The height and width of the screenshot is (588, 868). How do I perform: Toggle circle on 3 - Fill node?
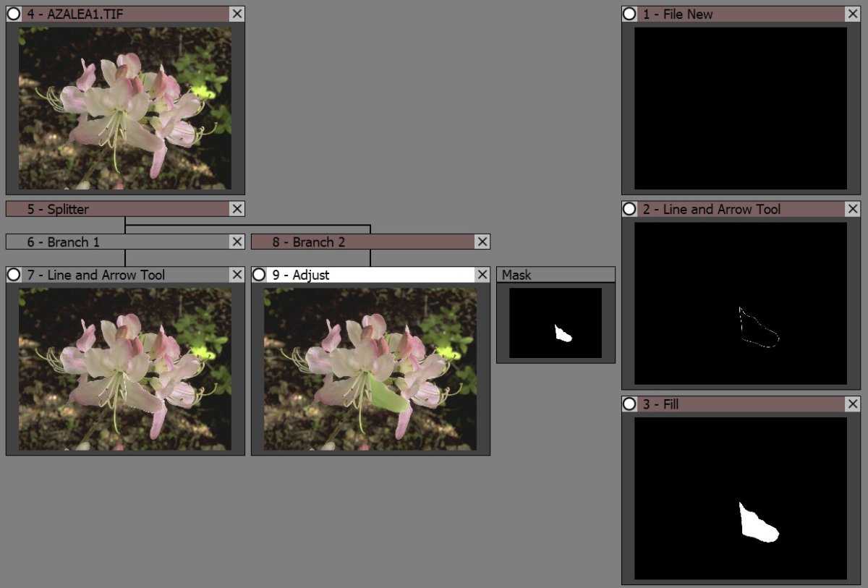coord(629,404)
